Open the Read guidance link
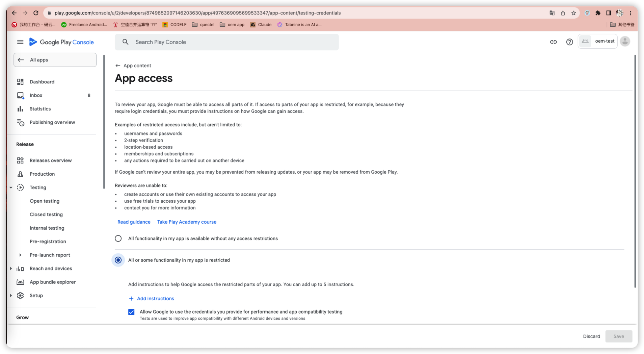The height and width of the screenshot is (354, 644). pos(134,222)
